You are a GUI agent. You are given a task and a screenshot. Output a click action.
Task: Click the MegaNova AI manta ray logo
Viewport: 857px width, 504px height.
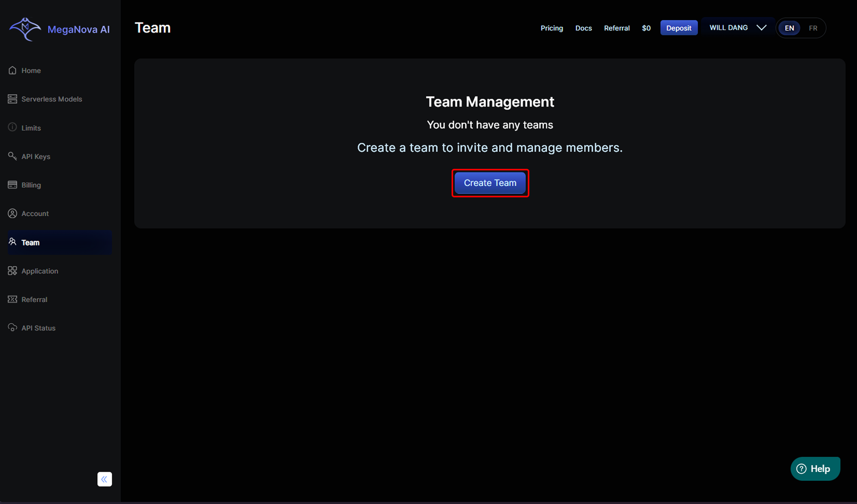coord(25,29)
